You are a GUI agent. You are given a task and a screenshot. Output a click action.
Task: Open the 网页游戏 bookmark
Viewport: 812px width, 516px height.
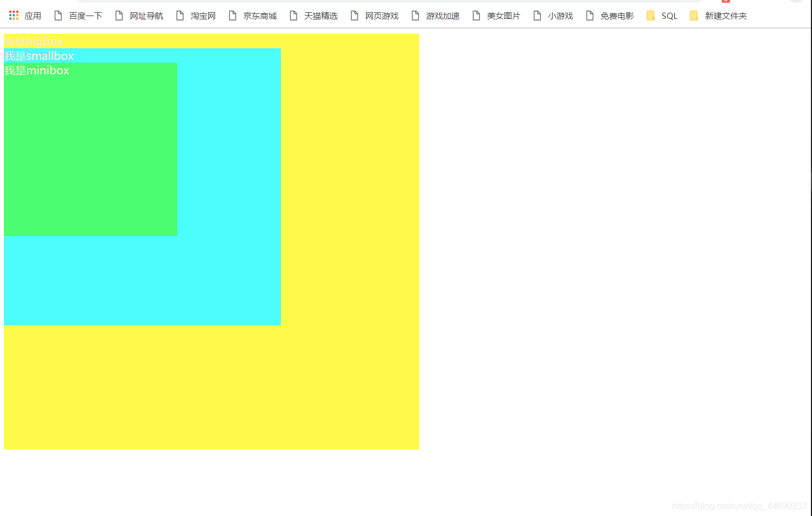click(374, 16)
